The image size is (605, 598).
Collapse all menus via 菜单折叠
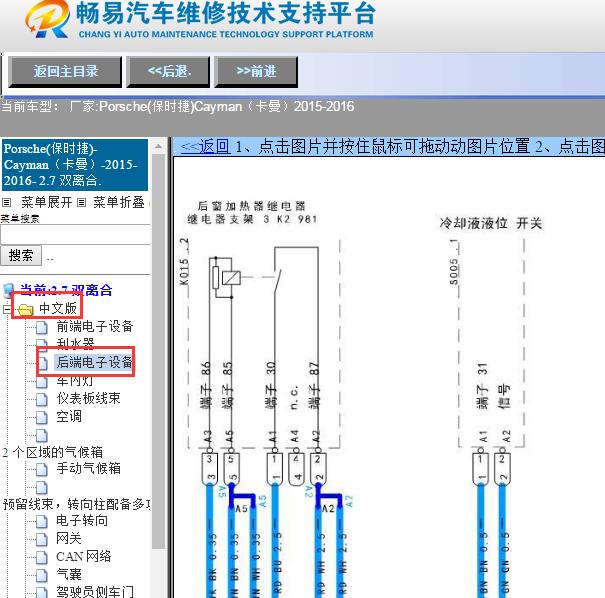[119, 202]
